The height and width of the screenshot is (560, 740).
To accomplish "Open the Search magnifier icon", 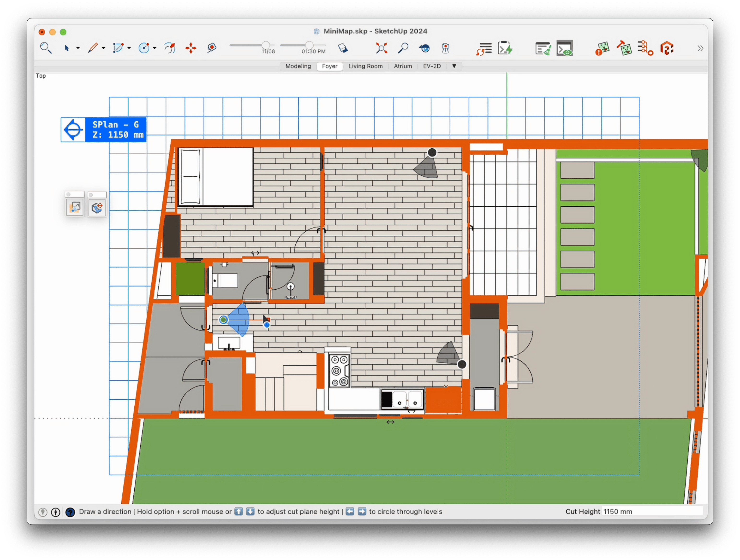I will pyautogui.click(x=46, y=48).
